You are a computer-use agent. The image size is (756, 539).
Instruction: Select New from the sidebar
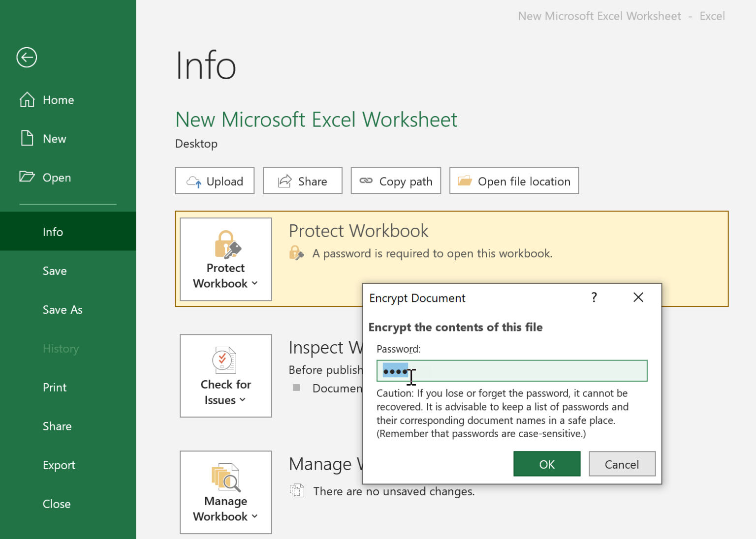(x=68, y=139)
